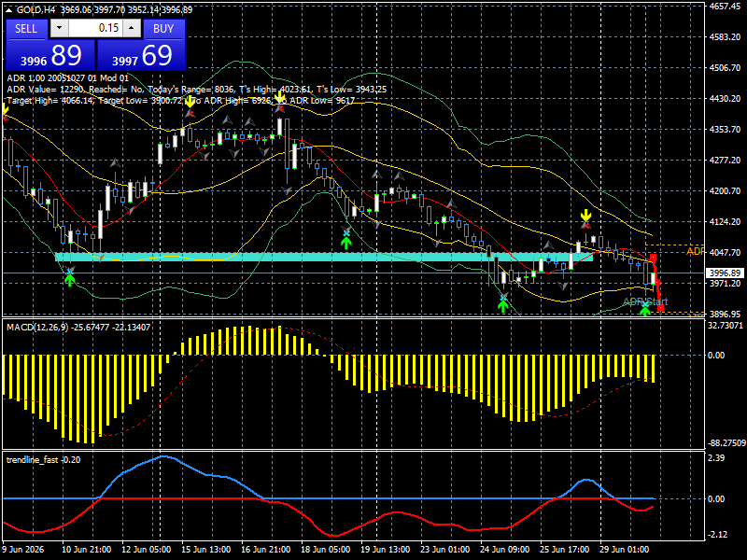Click the current price tag 3996.89 on axis
747x560 pixels.
pos(726,273)
